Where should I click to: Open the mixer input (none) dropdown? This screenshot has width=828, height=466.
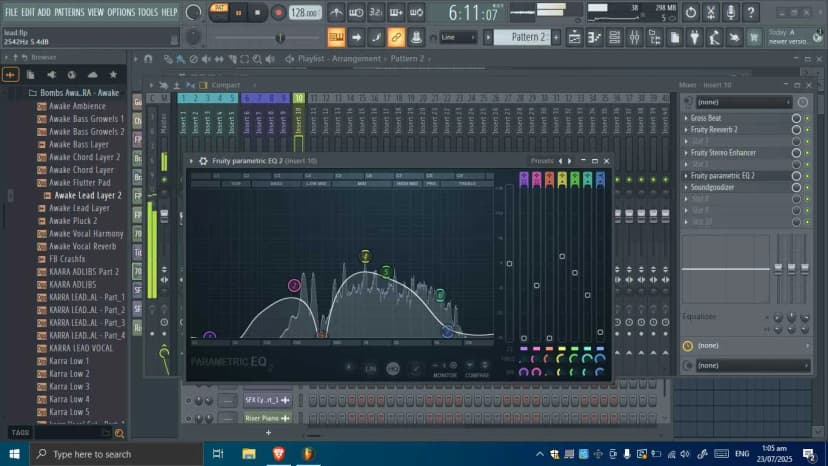[743, 102]
